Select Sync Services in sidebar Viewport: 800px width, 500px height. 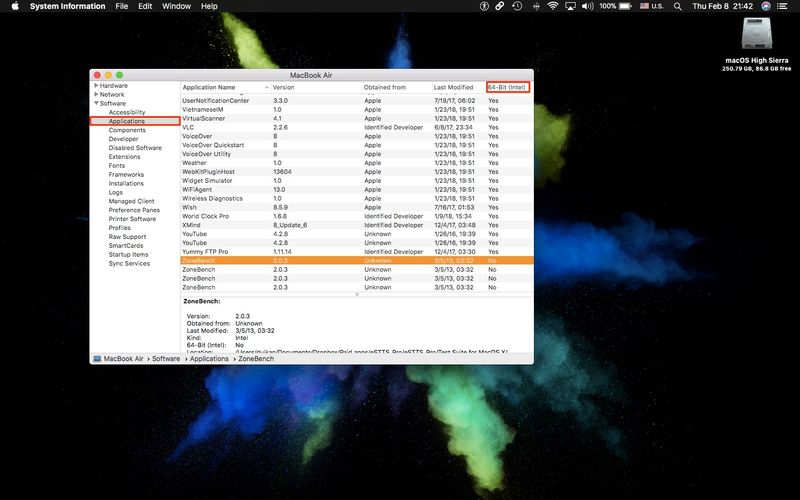tap(129, 263)
